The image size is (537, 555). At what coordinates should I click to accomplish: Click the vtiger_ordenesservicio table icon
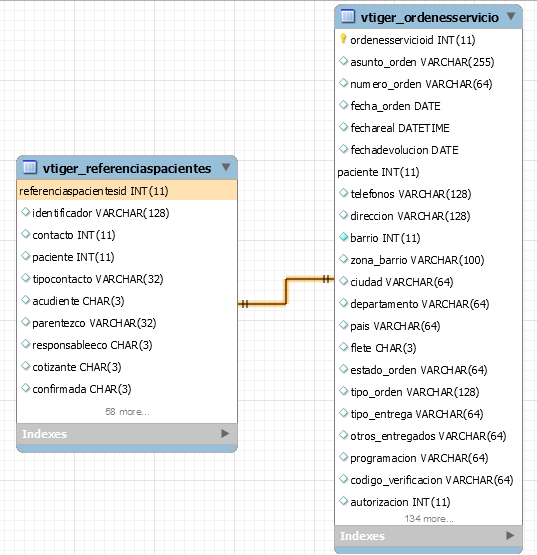click(348, 16)
